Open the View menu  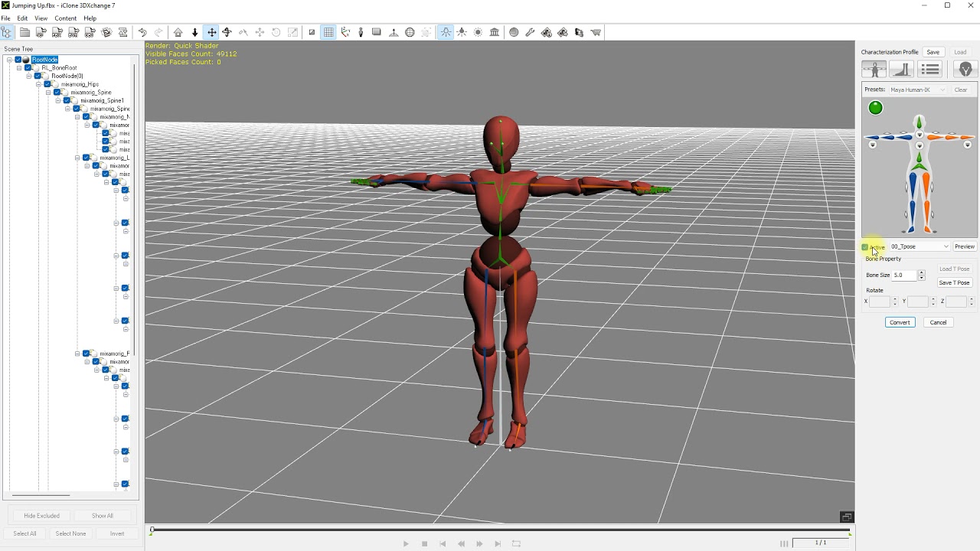coord(41,18)
